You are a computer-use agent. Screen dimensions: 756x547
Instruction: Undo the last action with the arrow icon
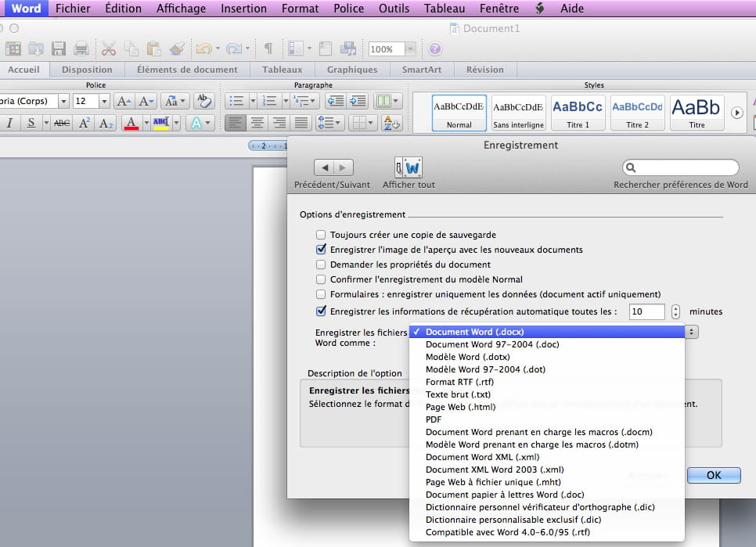pyautogui.click(x=204, y=49)
